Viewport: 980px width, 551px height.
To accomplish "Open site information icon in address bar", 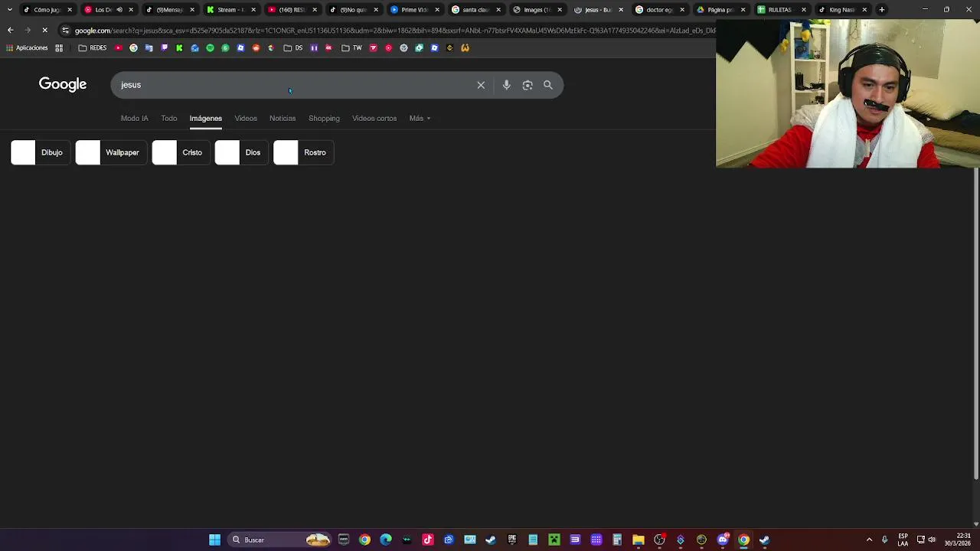I will (65, 31).
